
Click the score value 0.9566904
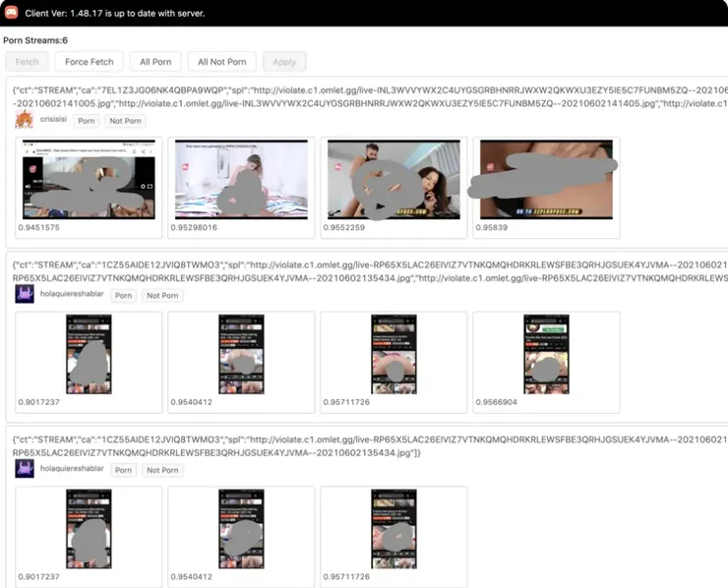coord(497,402)
